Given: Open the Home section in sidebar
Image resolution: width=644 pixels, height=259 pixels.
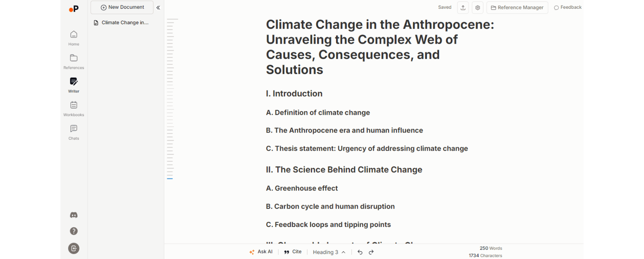Looking at the screenshot, I should (x=74, y=38).
